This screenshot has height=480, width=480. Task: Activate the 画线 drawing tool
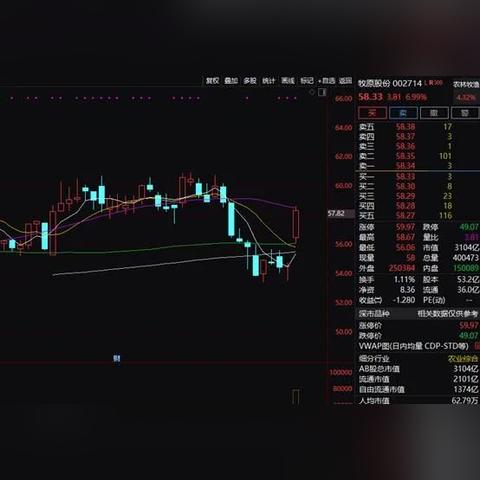click(288, 81)
